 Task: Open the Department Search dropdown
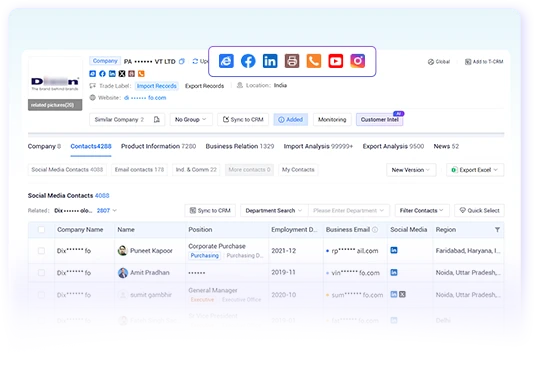[274, 210]
